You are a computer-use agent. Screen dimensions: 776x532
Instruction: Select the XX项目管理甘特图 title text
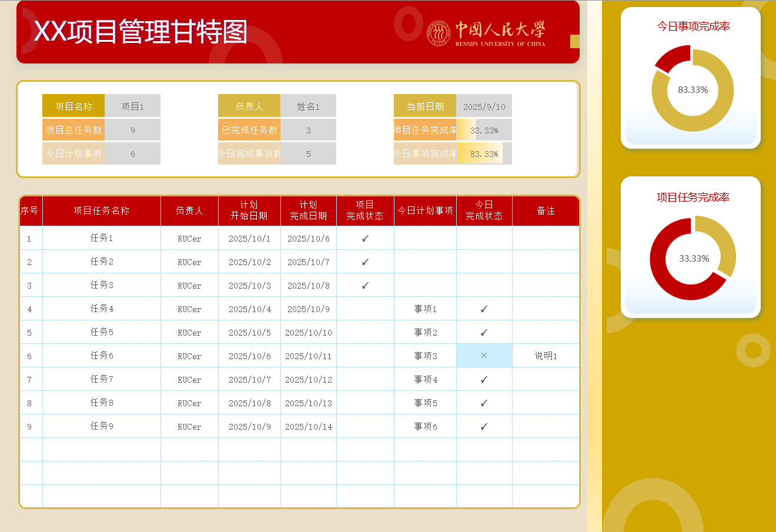tap(141, 32)
